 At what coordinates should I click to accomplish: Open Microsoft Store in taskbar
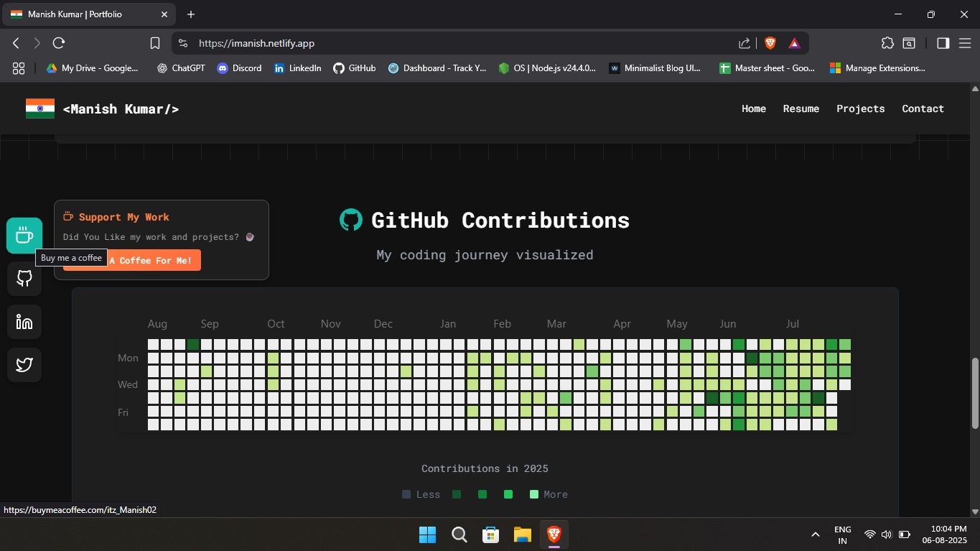pos(491,534)
